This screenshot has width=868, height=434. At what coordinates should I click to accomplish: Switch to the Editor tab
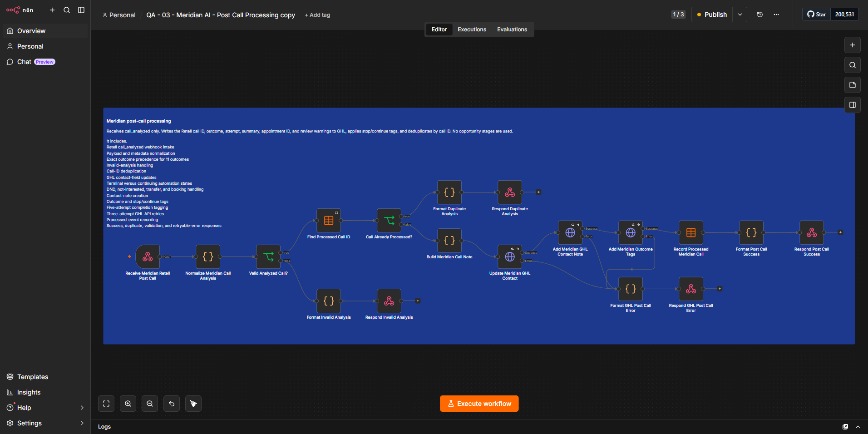pos(439,30)
